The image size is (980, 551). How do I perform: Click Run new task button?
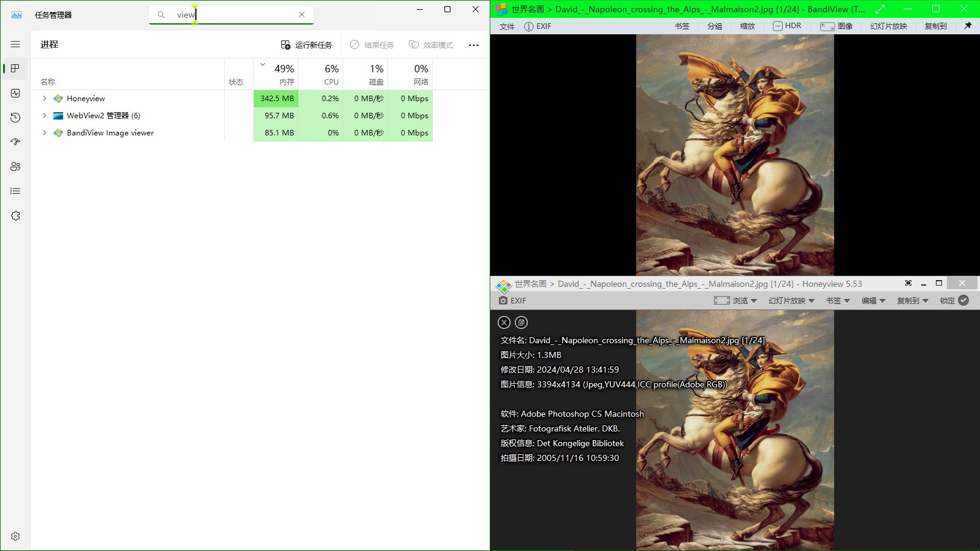pyautogui.click(x=306, y=45)
